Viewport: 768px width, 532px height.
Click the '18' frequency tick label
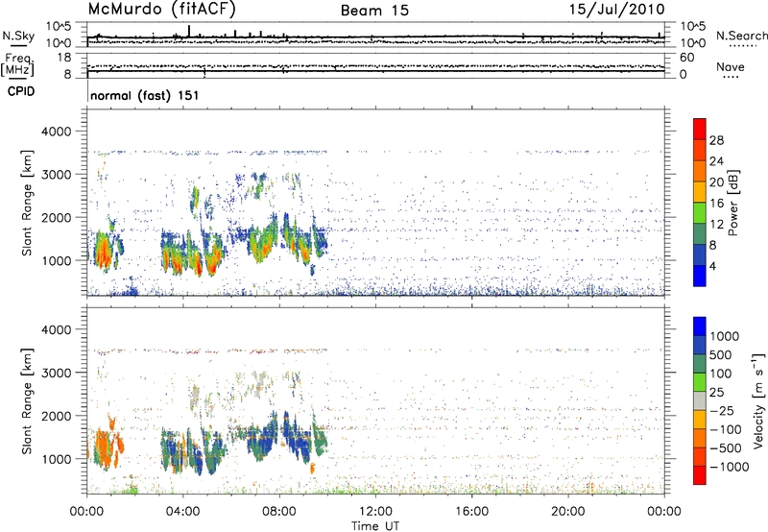point(64,58)
